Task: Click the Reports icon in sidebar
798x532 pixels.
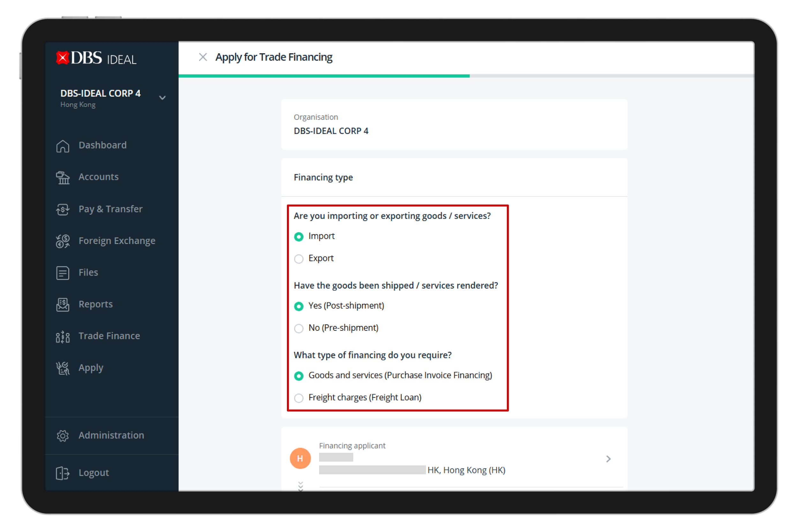Action: coord(63,305)
